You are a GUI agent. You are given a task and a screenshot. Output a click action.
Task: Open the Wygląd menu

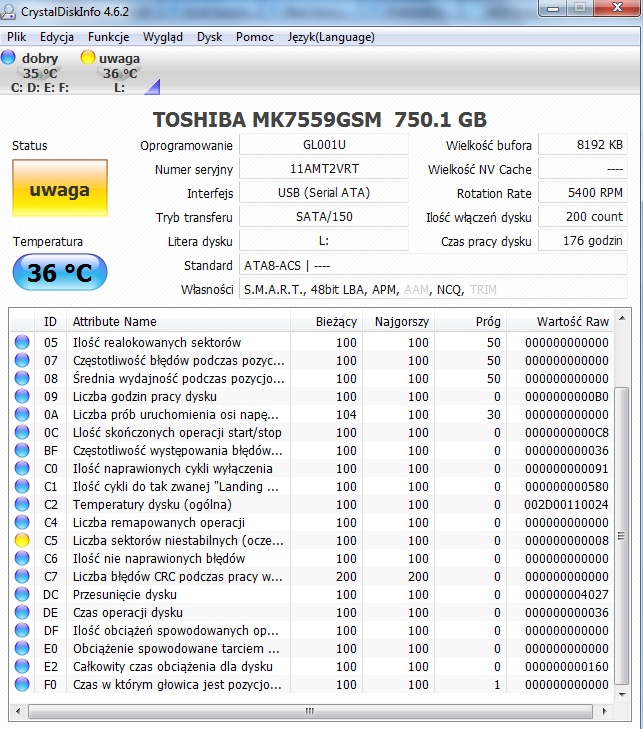163,37
